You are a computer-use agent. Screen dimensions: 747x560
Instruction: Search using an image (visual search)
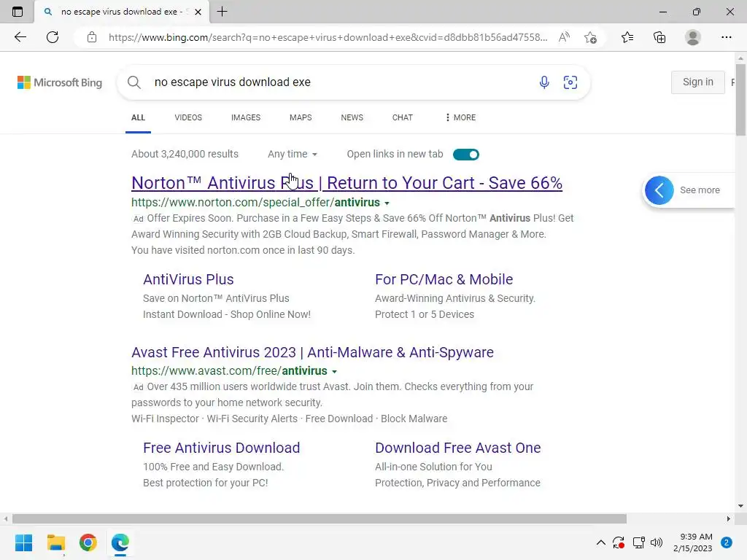570,82
